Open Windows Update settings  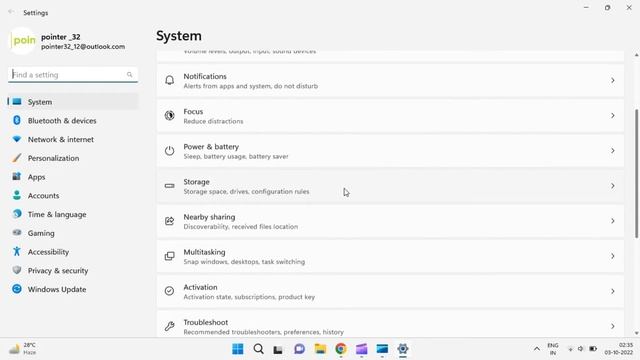pos(73,289)
